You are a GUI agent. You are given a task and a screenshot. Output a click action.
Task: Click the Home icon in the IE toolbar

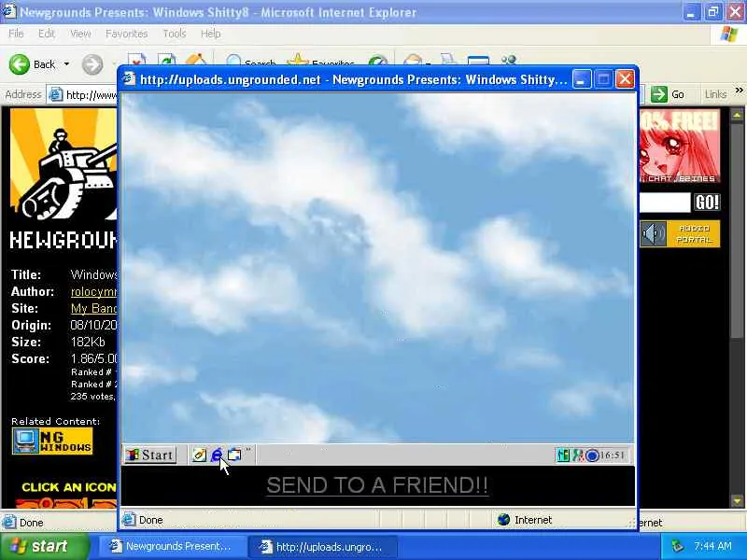pos(196,60)
